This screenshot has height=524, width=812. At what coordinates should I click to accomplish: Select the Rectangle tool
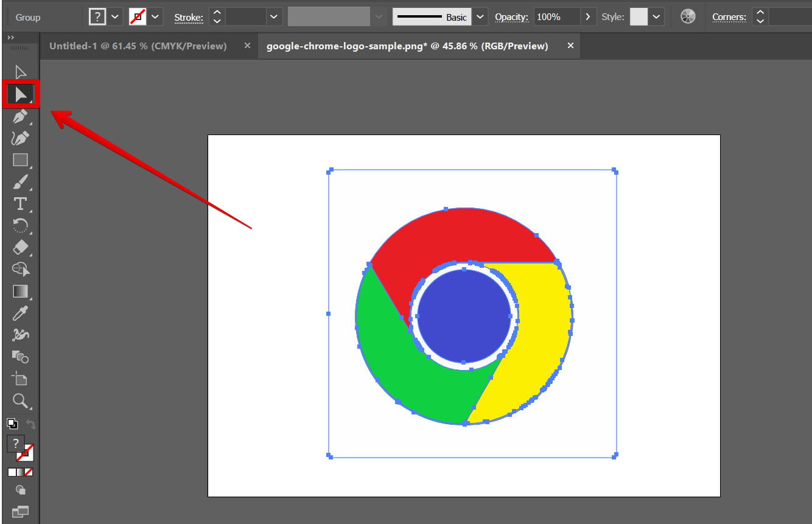(20, 160)
